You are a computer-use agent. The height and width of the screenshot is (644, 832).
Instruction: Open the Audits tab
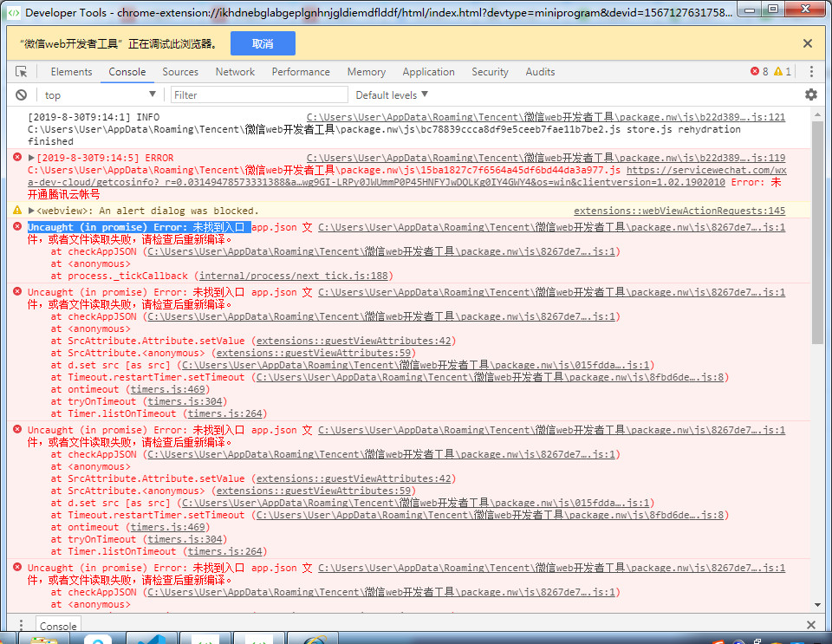pyautogui.click(x=540, y=72)
